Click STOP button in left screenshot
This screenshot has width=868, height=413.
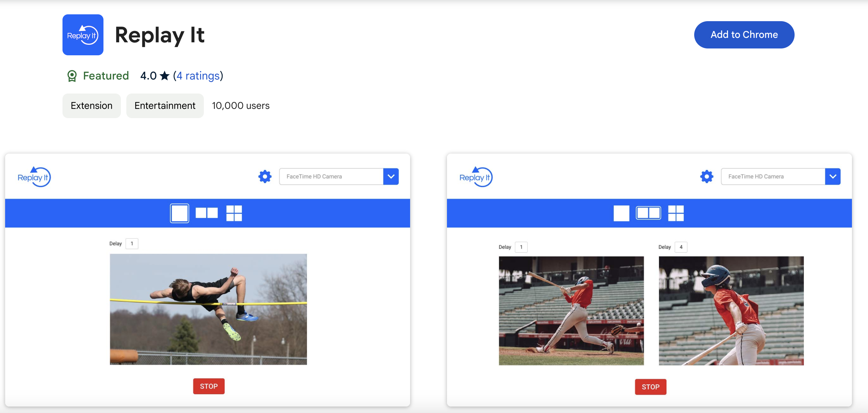209,386
